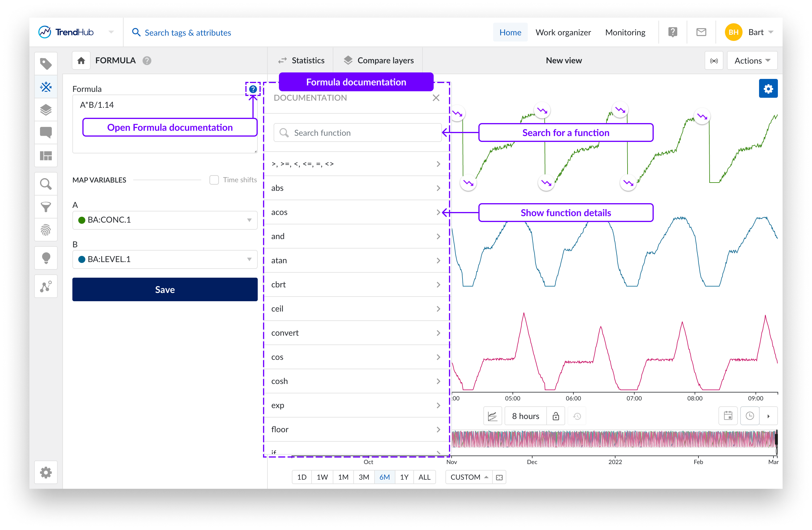
Task: Open the formula documentation help icon
Action: (253, 89)
